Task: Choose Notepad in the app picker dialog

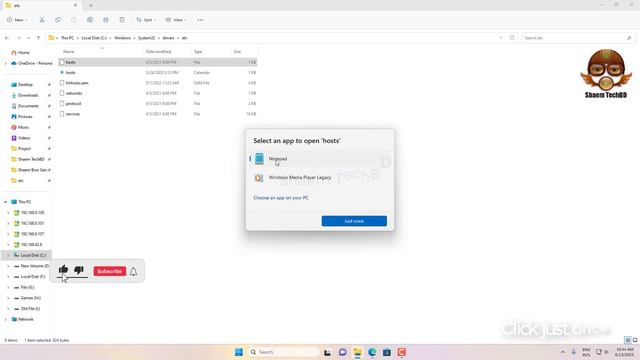Action: pos(320,159)
